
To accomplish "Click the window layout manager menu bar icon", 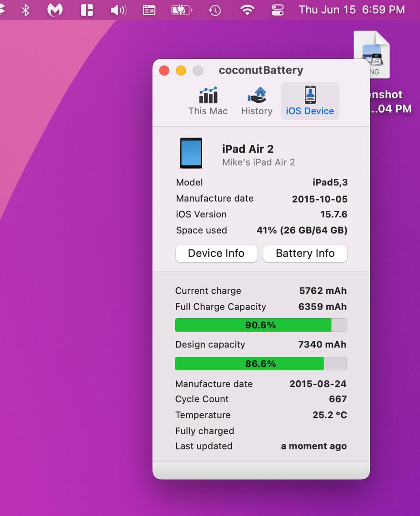I will (x=87, y=10).
